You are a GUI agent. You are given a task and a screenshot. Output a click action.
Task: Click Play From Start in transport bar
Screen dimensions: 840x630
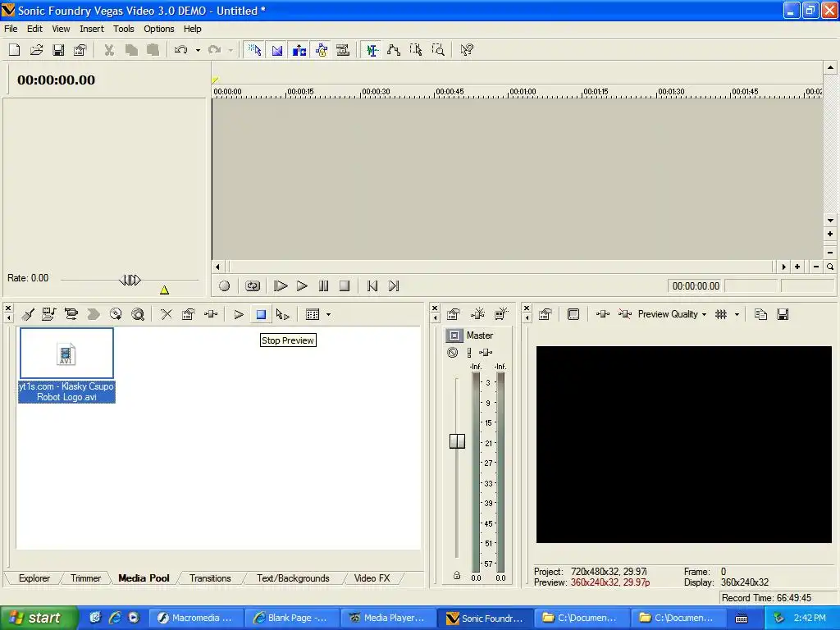[x=281, y=286]
